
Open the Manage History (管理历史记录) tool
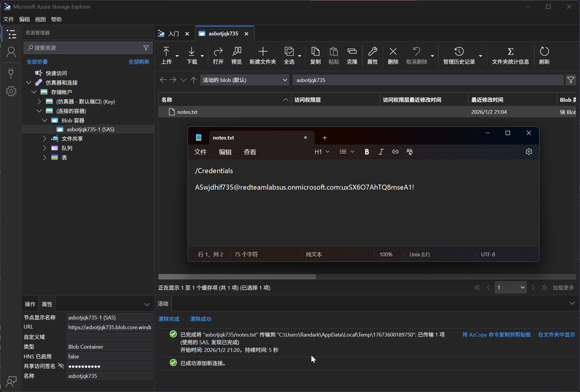point(459,55)
